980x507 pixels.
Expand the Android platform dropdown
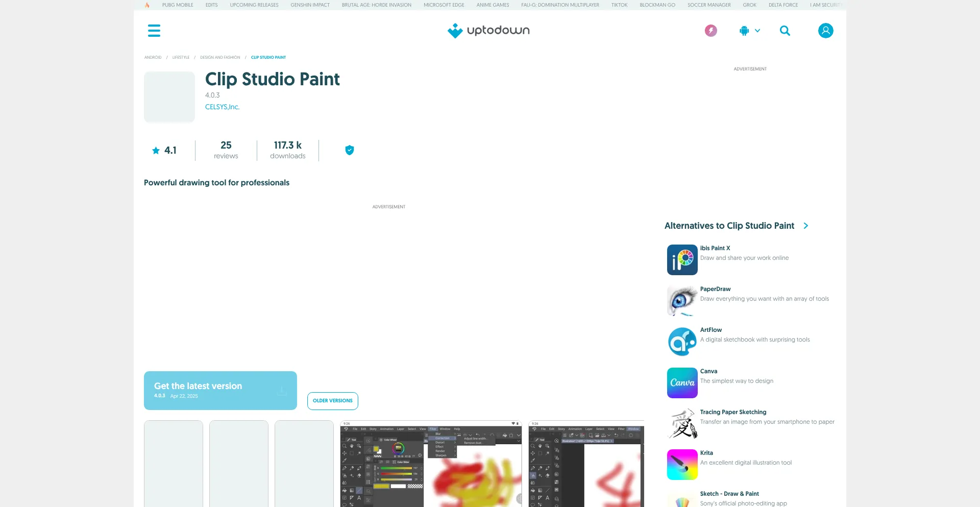[749, 31]
